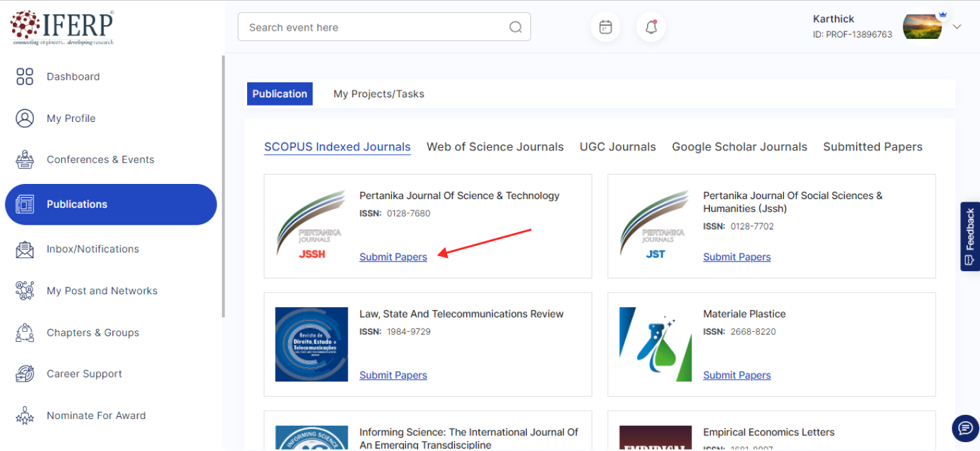The width and height of the screenshot is (980, 451).
Task: Open the Feedback side panel button
Action: click(x=970, y=236)
